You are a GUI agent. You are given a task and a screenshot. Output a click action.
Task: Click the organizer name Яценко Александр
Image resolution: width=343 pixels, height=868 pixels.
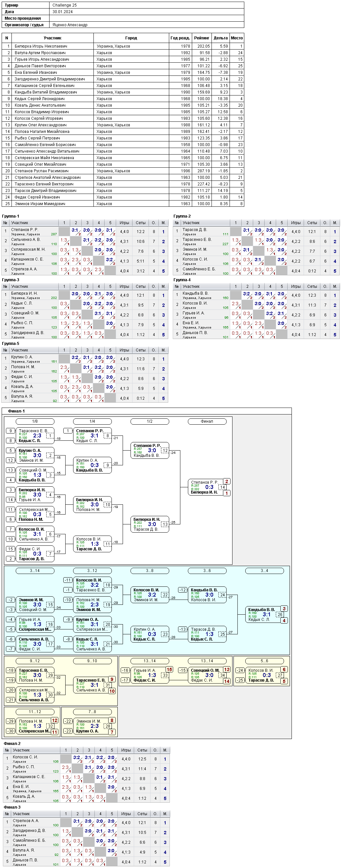pyautogui.click(x=70, y=25)
